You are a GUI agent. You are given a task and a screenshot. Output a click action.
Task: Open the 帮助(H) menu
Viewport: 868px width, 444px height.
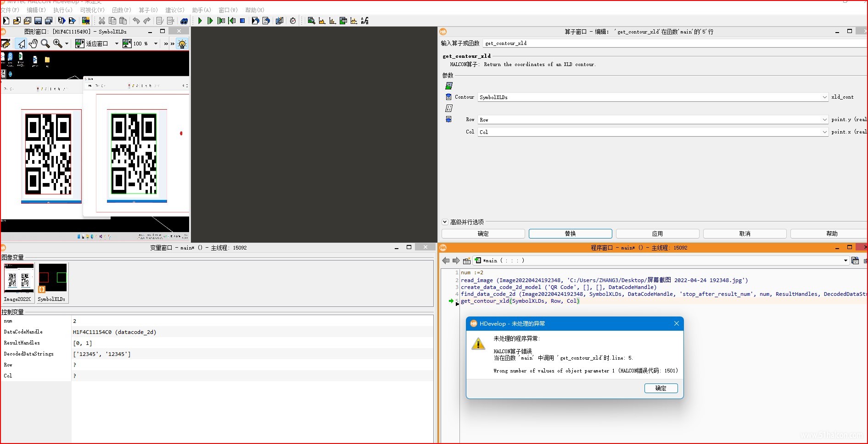pyautogui.click(x=255, y=10)
